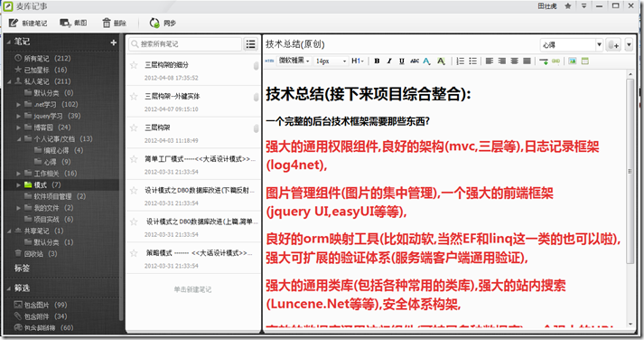Click the add tag icon button
The image size is (644, 340).
pyautogui.click(x=613, y=44)
